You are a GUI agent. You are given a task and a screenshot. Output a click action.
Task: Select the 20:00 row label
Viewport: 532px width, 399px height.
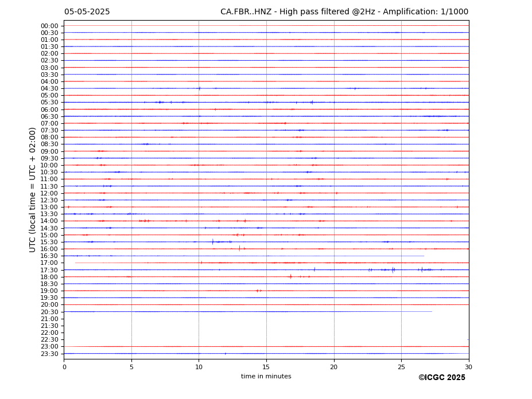pyautogui.click(x=49, y=305)
